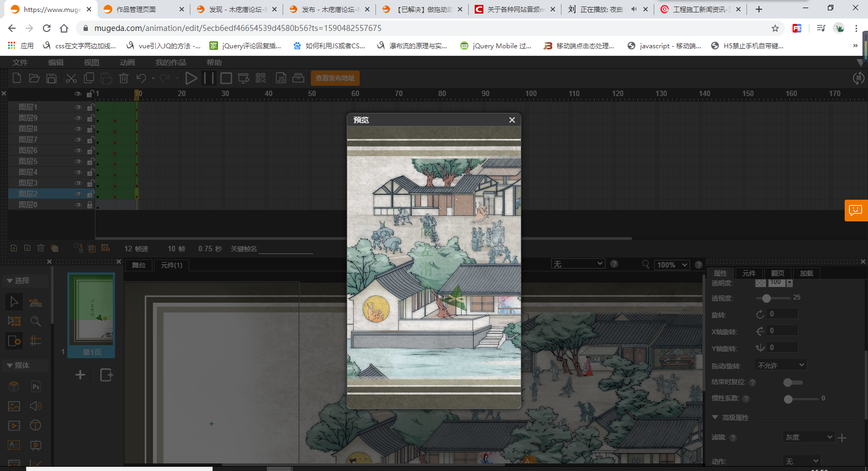Insert video from media tools

(x=14, y=426)
